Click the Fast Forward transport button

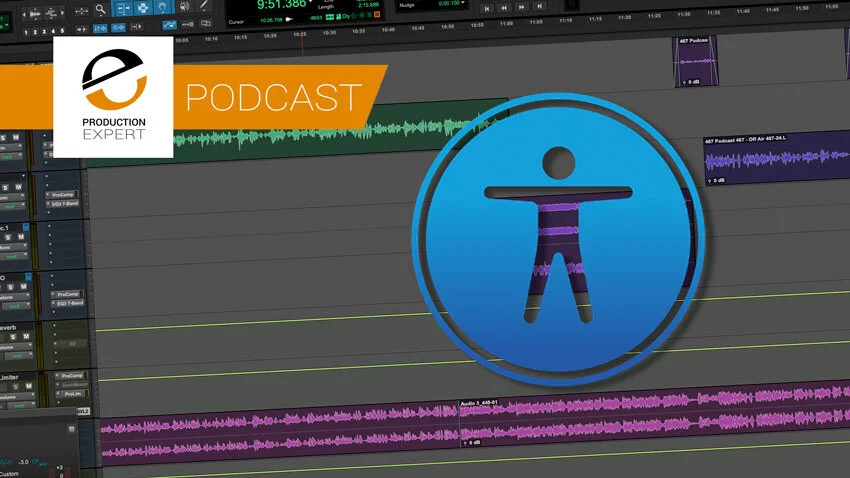(521, 7)
